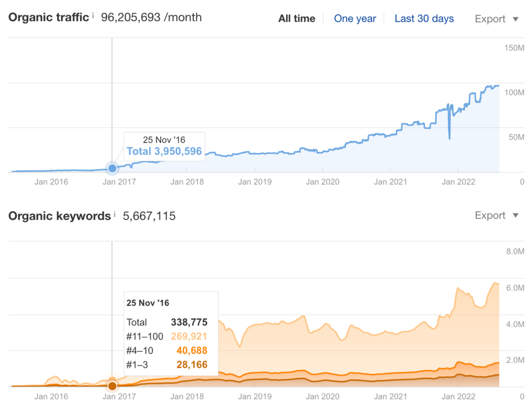Switch to One year view
Viewport: 532px width, 403px height.
click(x=355, y=19)
